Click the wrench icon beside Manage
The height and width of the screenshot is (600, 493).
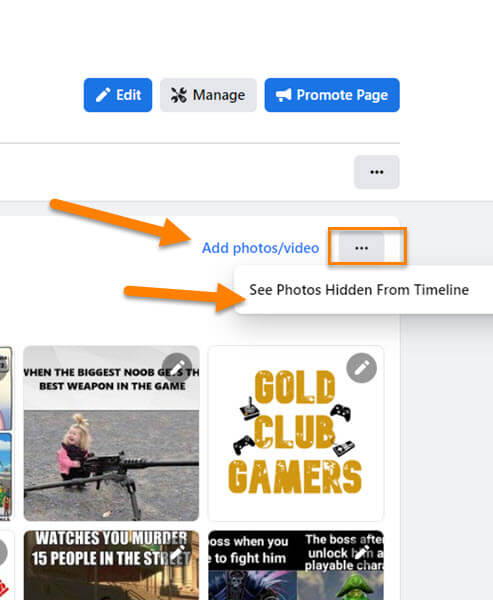point(179,95)
